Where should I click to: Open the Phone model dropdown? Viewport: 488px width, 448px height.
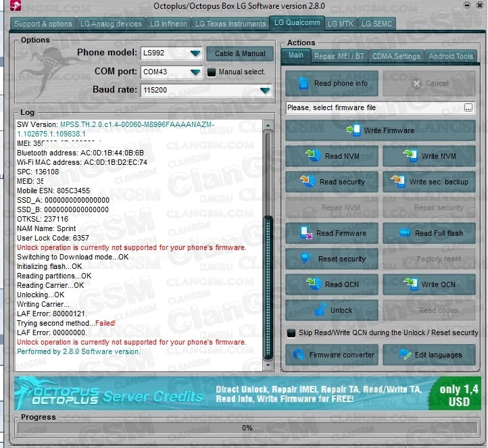(x=195, y=53)
